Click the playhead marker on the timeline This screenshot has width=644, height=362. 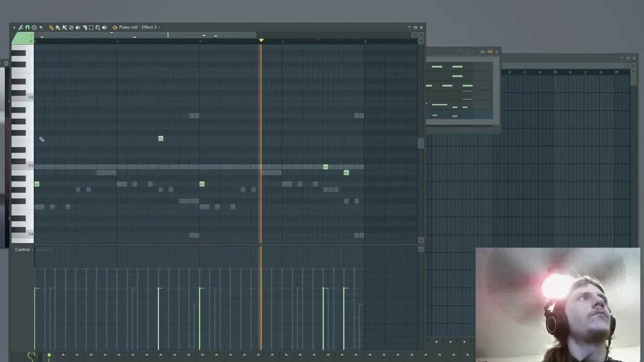[x=261, y=40]
